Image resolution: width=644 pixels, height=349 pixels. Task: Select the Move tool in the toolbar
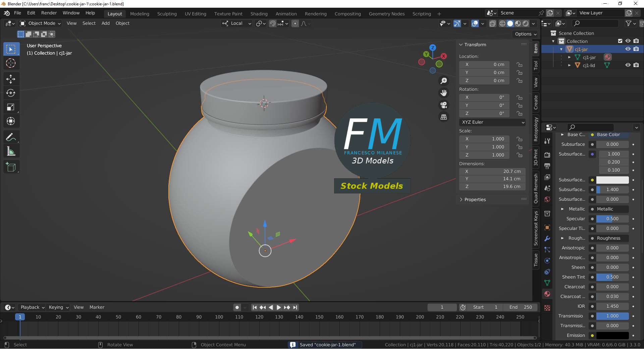pyautogui.click(x=11, y=79)
